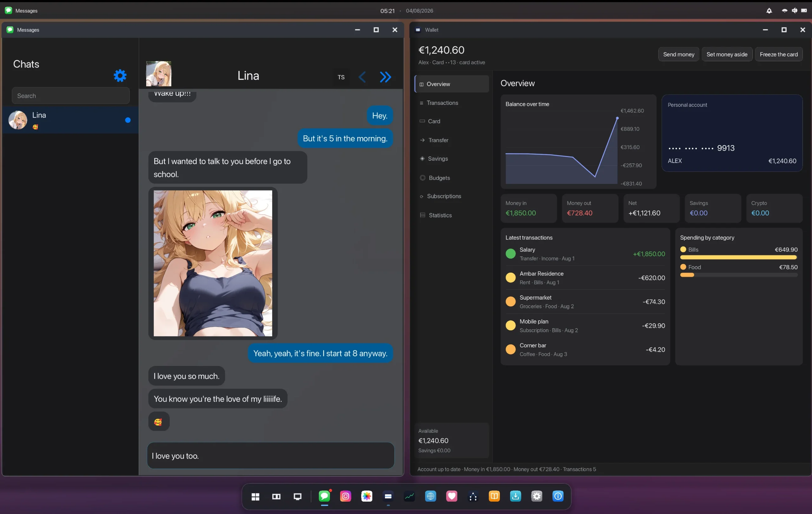The image size is (812, 514).
Task: Open the Corner bar transaction row
Action: [x=585, y=349]
